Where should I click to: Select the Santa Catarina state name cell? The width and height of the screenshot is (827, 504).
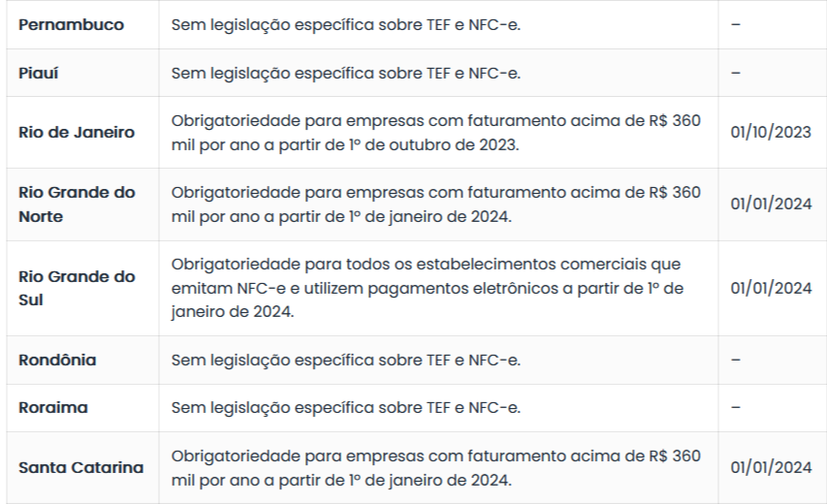click(80, 467)
